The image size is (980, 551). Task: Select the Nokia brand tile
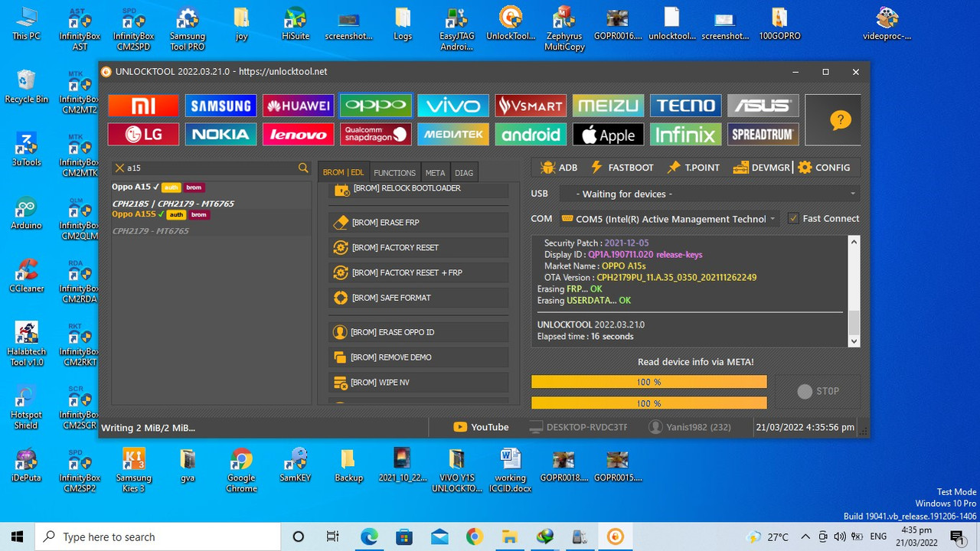(x=220, y=135)
